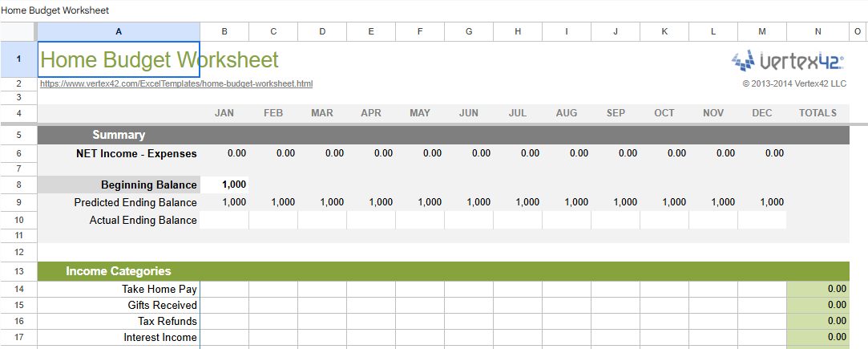This screenshot has height=349, width=868.
Task: Select the DEC month heading cell
Action: pyautogui.click(x=762, y=113)
